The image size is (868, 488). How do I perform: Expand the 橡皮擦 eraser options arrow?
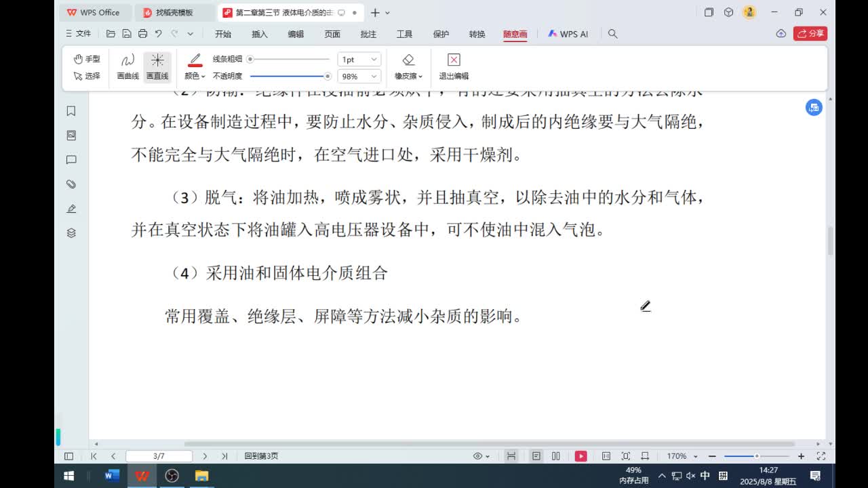point(420,77)
